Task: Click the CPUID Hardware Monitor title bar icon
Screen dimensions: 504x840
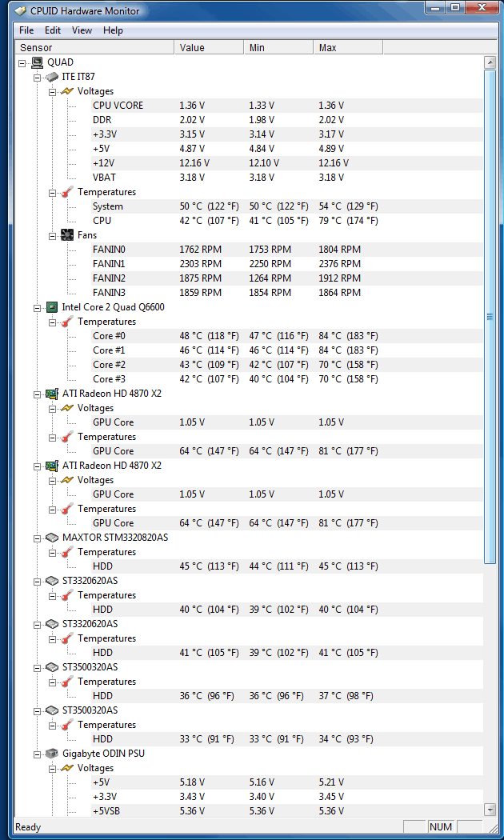Action: (x=19, y=10)
